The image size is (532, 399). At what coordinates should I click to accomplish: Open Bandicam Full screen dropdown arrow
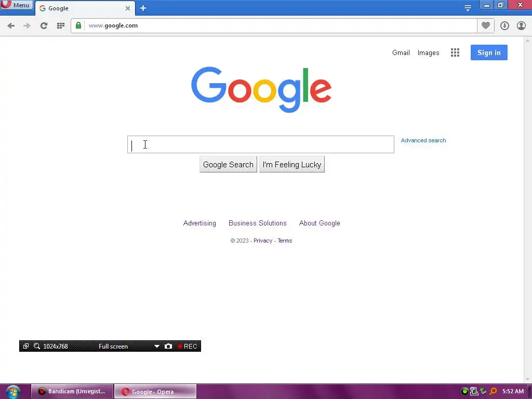click(x=157, y=347)
